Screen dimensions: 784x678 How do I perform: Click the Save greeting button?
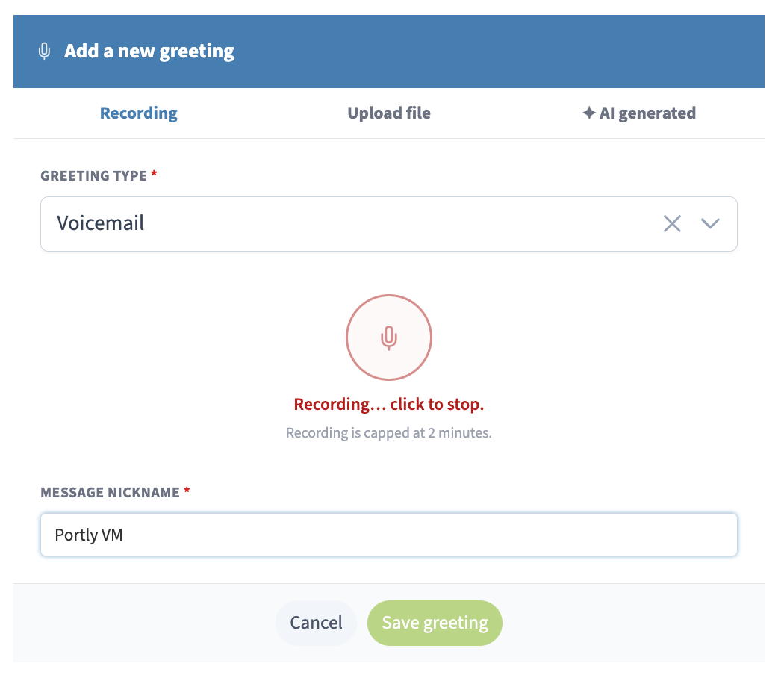click(x=435, y=623)
